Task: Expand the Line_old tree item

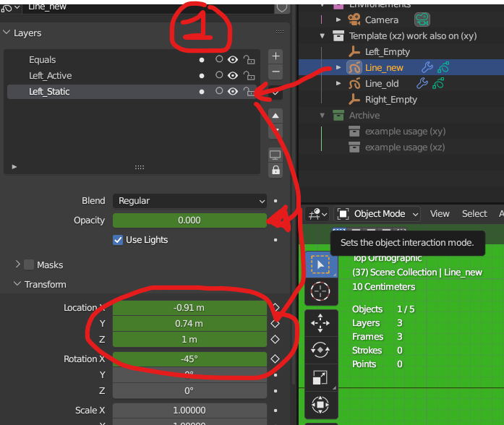Action: coord(338,84)
